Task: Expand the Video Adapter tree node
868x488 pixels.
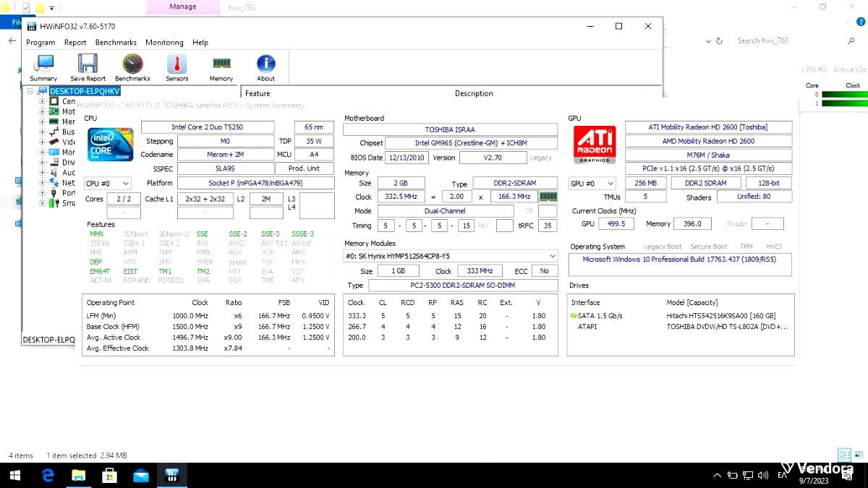Action: (x=43, y=142)
